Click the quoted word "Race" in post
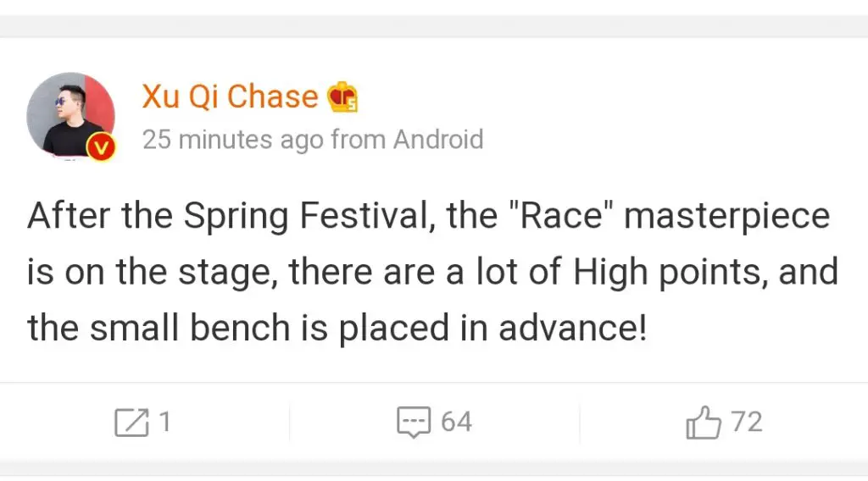Screen dimensions: 868x481 click(x=560, y=215)
